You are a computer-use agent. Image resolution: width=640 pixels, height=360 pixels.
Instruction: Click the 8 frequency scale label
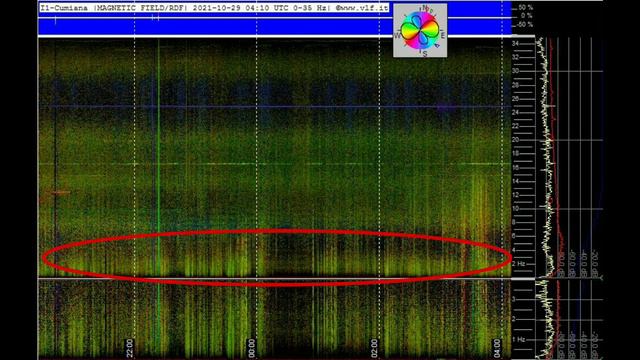coord(514,222)
